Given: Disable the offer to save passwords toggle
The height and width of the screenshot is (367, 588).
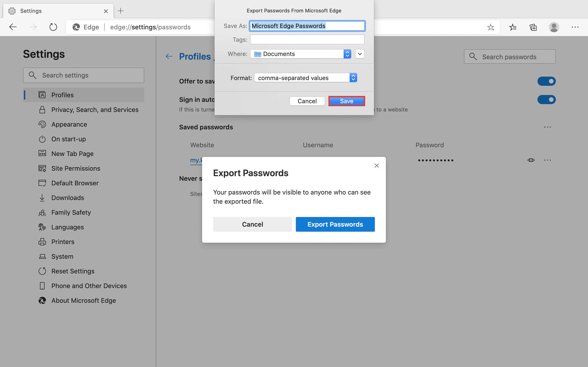Looking at the screenshot, I should (546, 81).
